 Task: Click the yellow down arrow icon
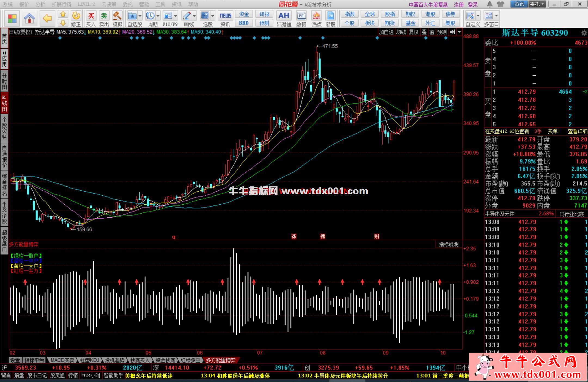point(63,23)
